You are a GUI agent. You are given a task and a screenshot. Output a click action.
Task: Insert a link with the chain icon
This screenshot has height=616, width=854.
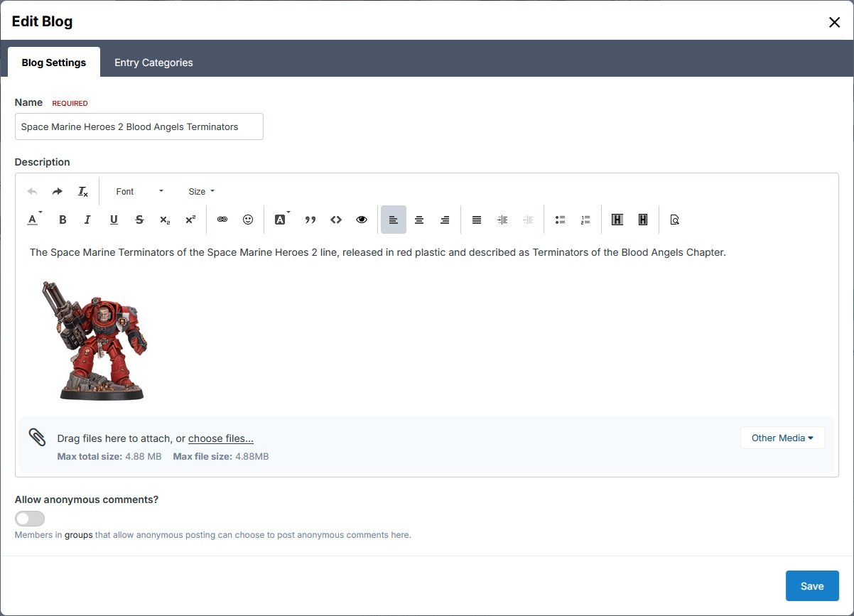coord(222,220)
